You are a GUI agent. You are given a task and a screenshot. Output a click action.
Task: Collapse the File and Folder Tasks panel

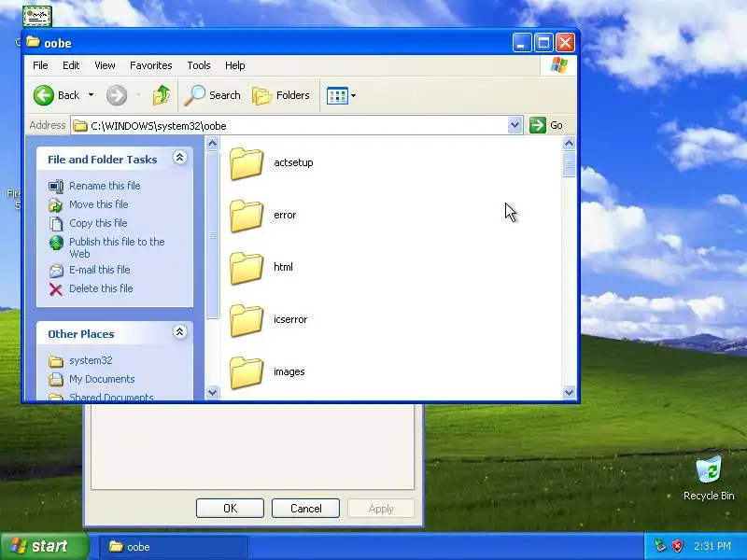coord(179,158)
